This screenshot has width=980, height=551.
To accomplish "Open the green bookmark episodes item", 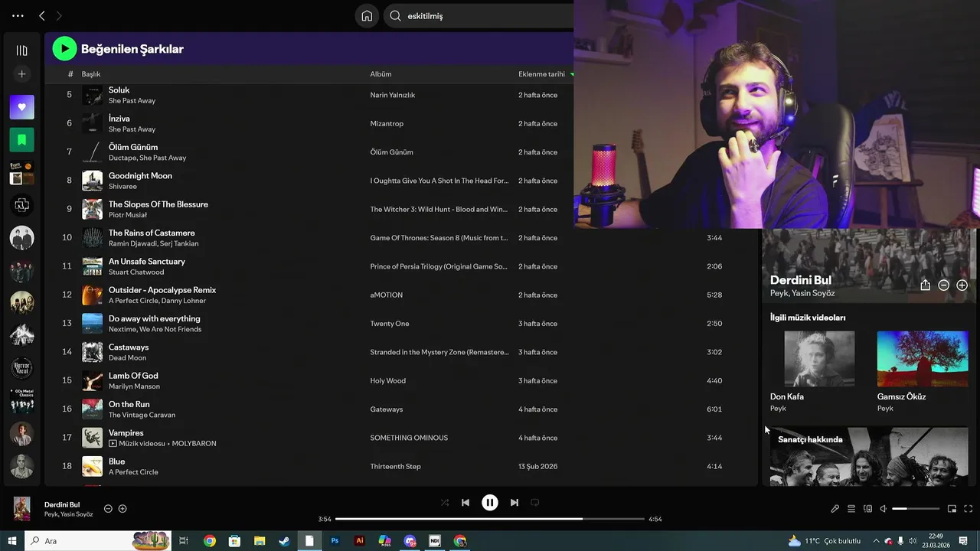I will coord(21,140).
